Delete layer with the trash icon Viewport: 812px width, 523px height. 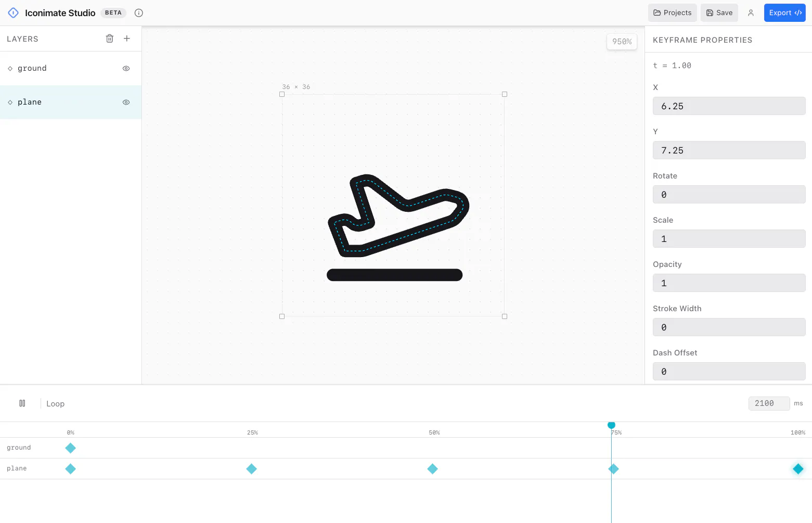[110, 39]
